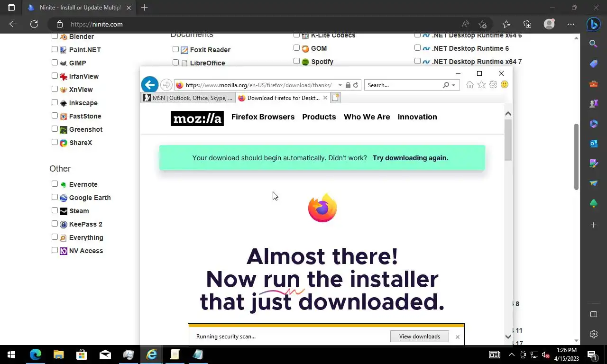Screen dimensions: 607x364
Task: Click the Internet Explorer forward arrow
Action: tap(166, 85)
